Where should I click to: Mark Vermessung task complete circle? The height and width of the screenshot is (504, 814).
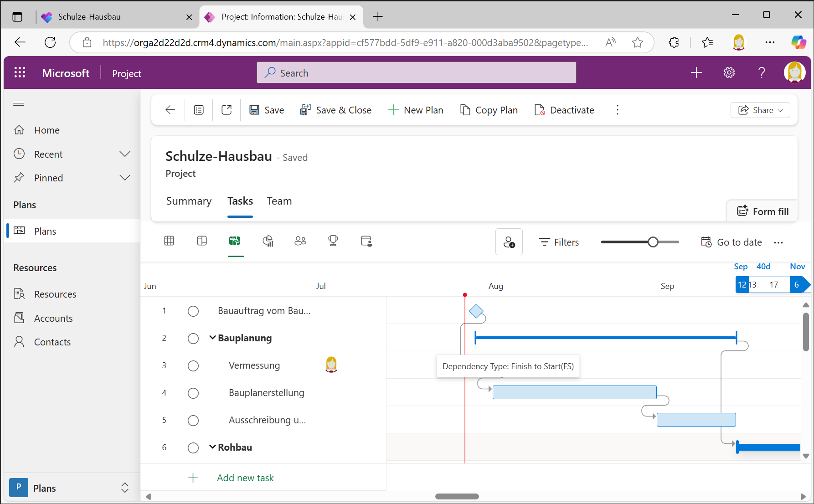point(193,366)
